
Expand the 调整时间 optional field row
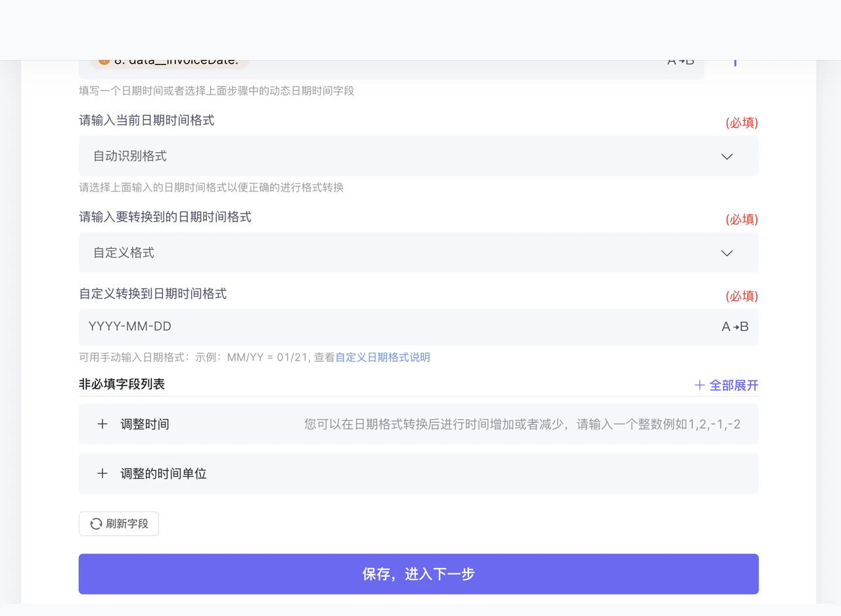click(419, 424)
